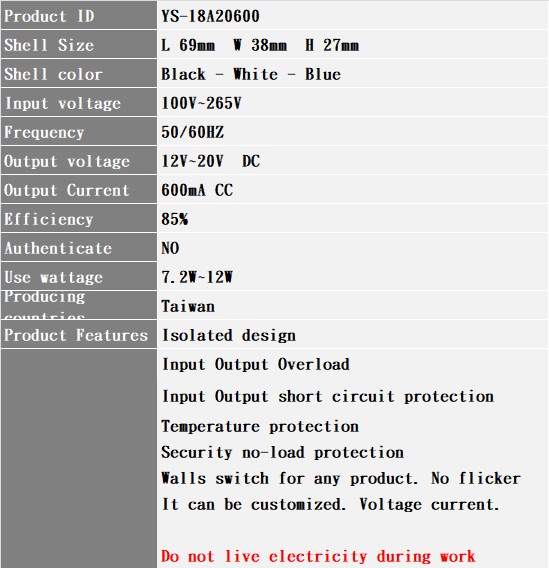Click the Authenticate NO value
Viewport: 549px width, 568px height.
click(x=170, y=248)
